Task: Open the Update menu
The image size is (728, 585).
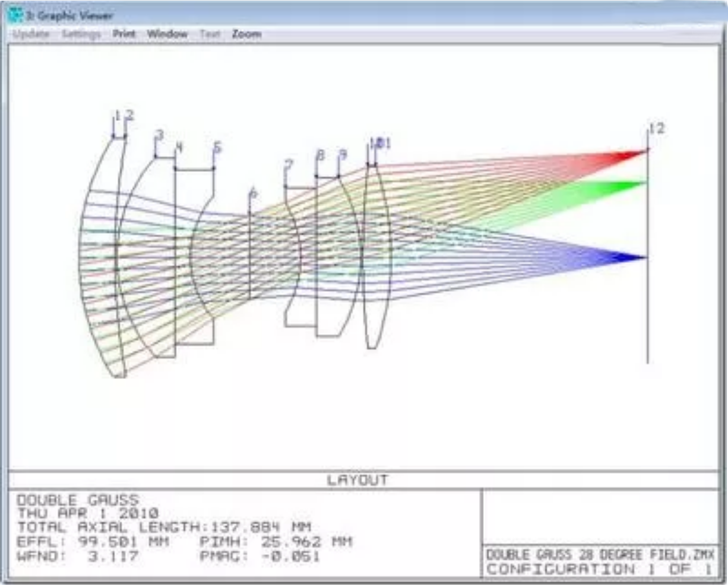Action: (31, 34)
